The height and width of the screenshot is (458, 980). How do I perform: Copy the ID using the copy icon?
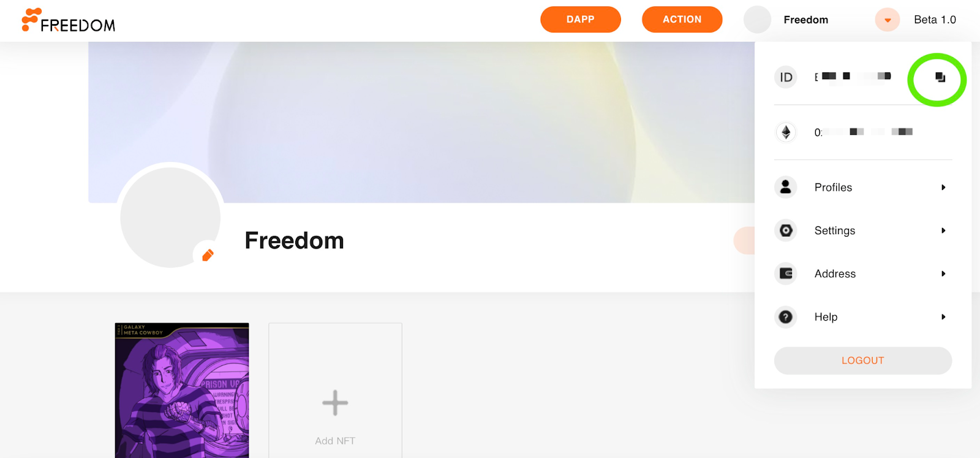click(940, 77)
